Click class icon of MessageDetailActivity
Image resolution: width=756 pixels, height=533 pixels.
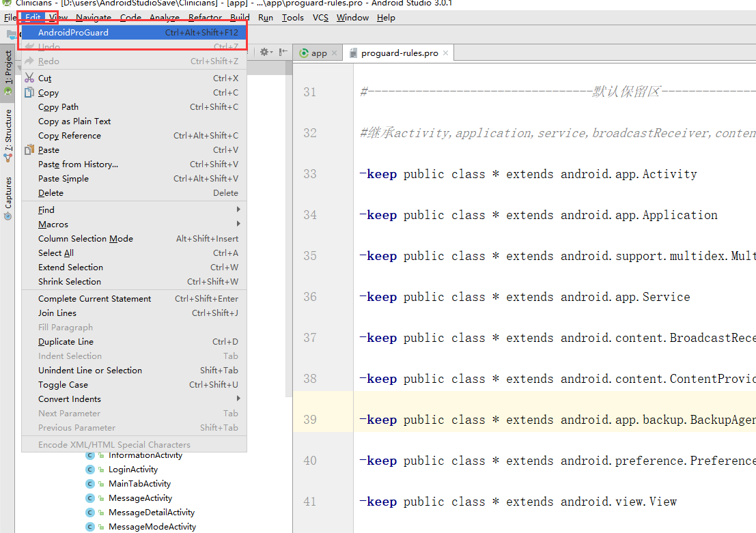point(89,513)
